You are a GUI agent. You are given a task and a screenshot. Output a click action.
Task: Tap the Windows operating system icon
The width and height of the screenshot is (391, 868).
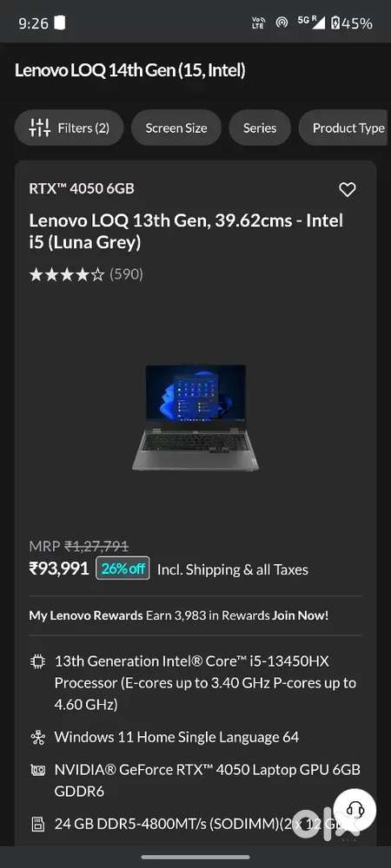click(37, 737)
